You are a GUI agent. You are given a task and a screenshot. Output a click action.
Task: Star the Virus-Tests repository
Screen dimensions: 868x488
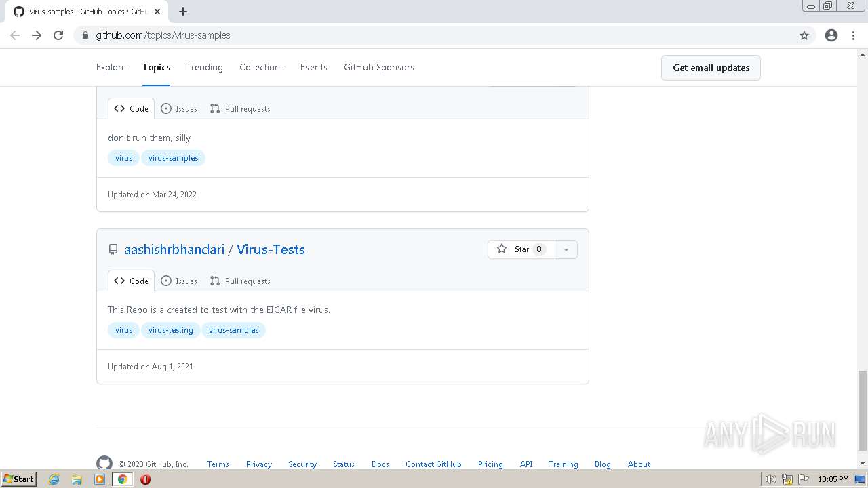pos(521,249)
